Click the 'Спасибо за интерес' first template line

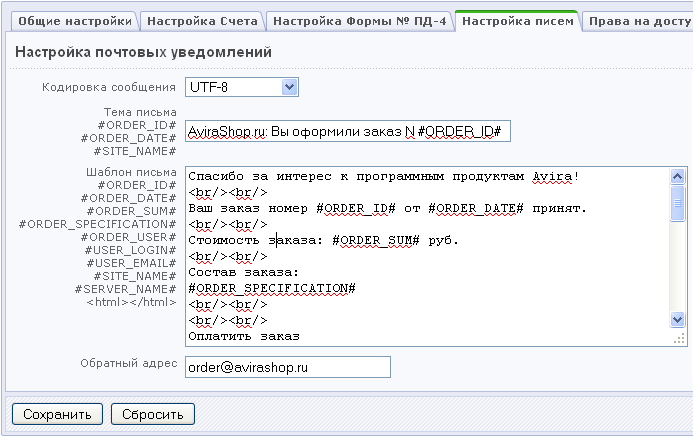[384, 177]
